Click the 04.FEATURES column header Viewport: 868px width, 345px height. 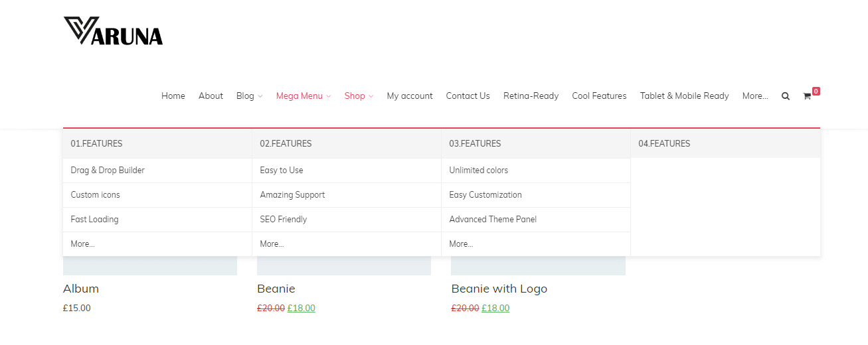[664, 143]
